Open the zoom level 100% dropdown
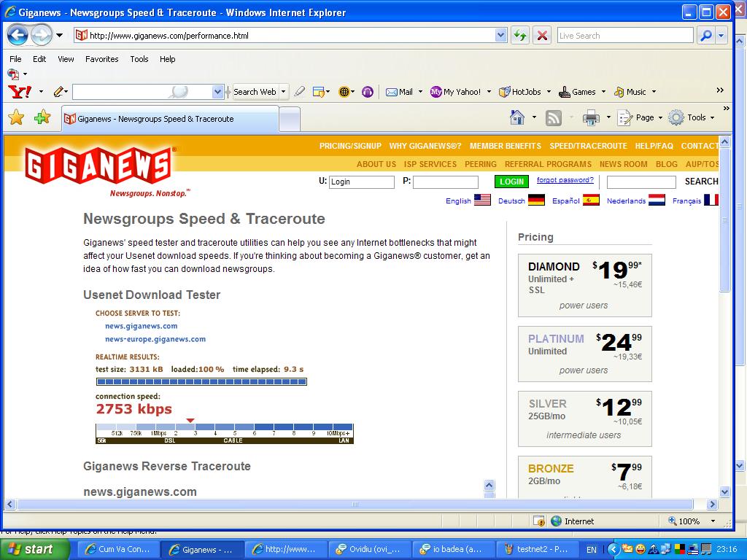 coord(713,521)
